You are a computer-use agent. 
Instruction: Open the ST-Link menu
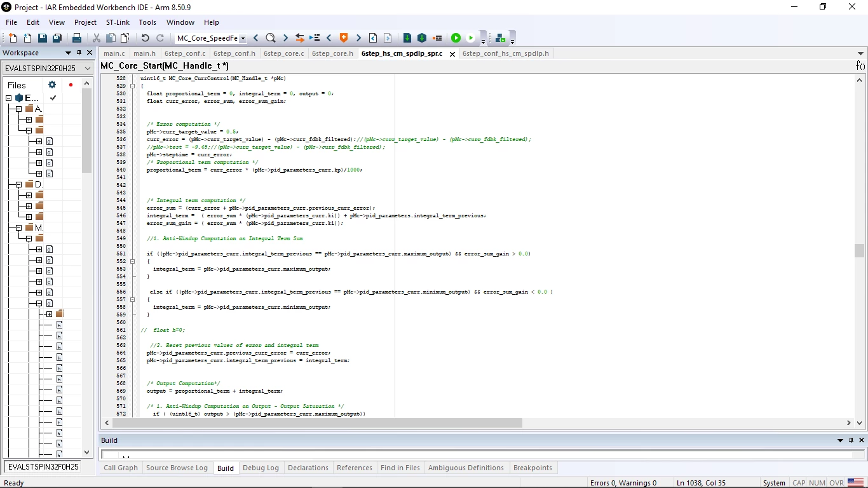click(x=118, y=22)
